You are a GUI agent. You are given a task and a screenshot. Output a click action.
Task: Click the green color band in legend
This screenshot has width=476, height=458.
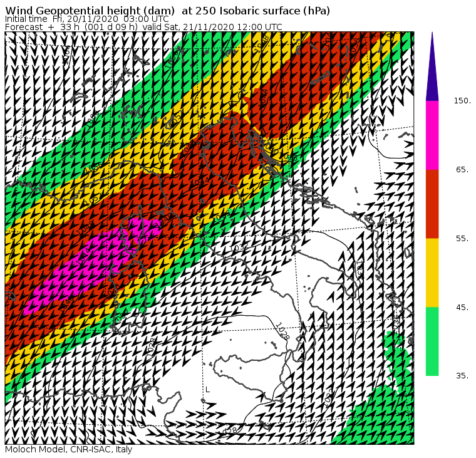click(432, 341)
